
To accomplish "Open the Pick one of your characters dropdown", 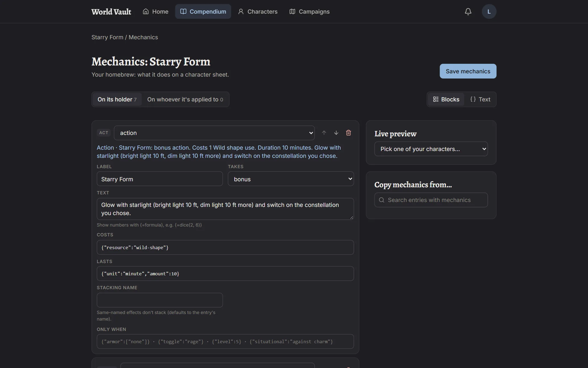I will click(x=431, y=149).
